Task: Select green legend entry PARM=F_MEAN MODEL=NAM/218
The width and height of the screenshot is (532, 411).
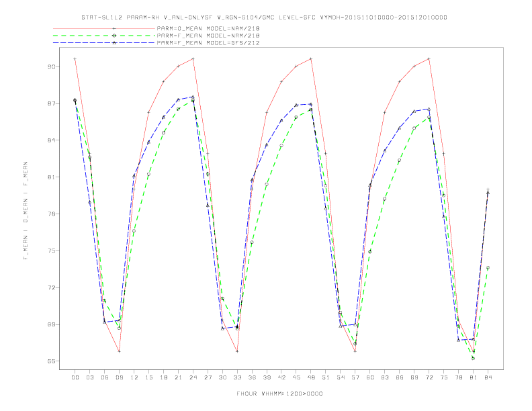Action: pos(208,36)
